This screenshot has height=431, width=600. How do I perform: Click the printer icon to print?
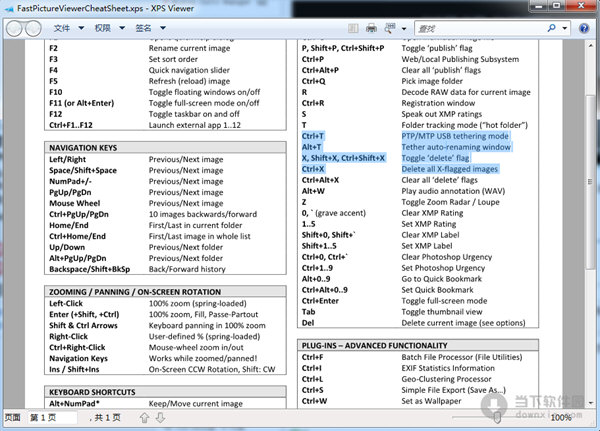(371, 28)
